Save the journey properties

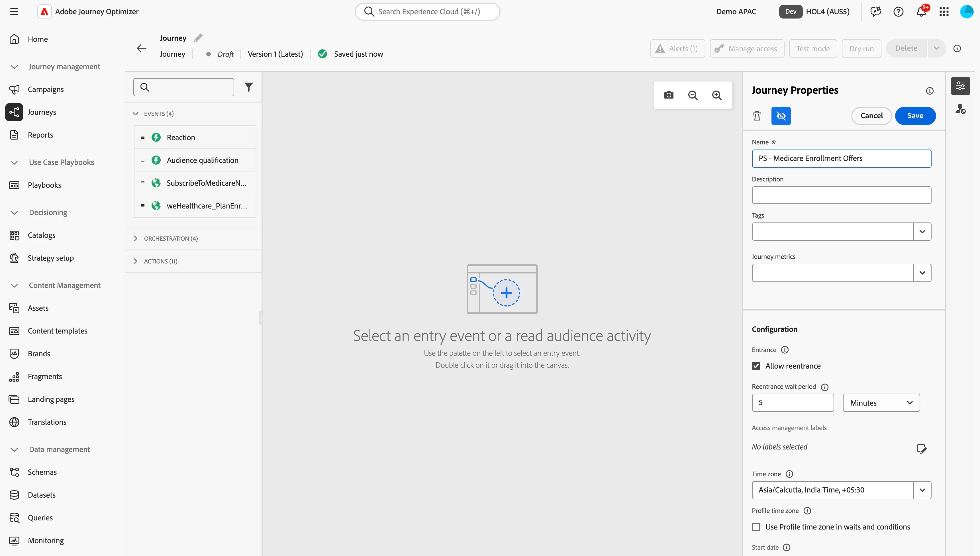[x=915, y=116]
